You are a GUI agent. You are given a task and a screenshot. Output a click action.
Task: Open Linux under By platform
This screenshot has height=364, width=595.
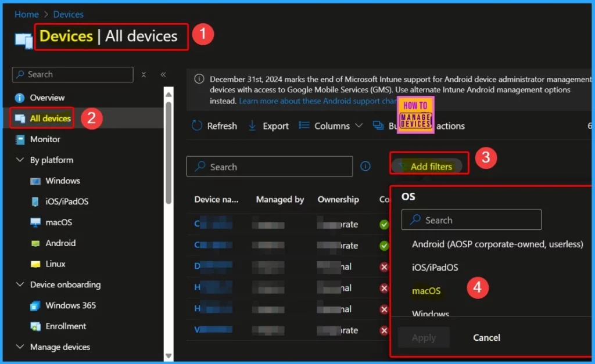(x=55, y=264)
